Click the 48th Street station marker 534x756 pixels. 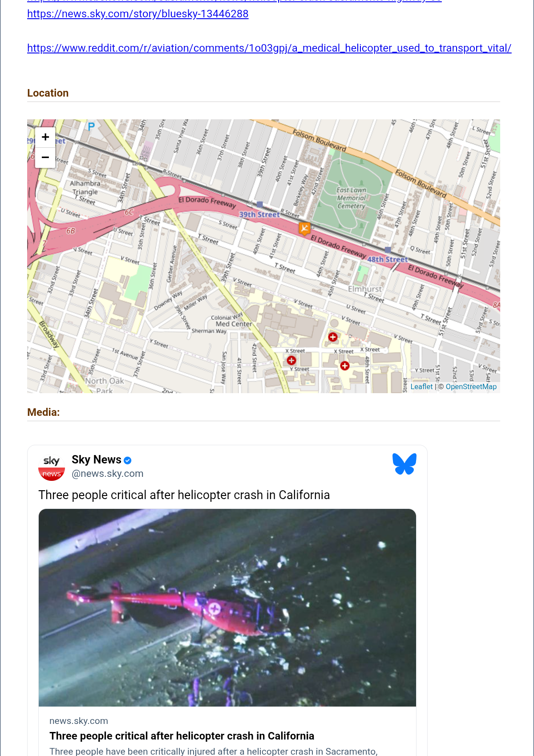388,250
